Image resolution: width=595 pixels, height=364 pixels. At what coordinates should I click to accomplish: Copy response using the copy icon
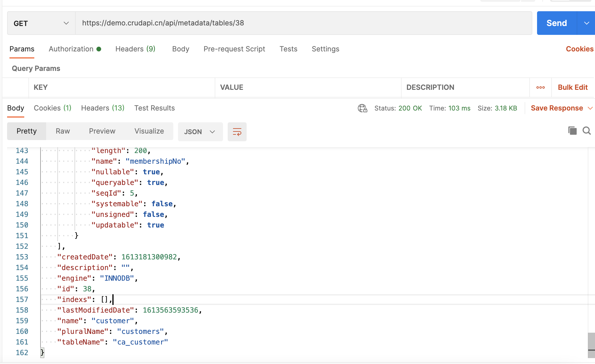pyautogui.click(x=572, y=131)
